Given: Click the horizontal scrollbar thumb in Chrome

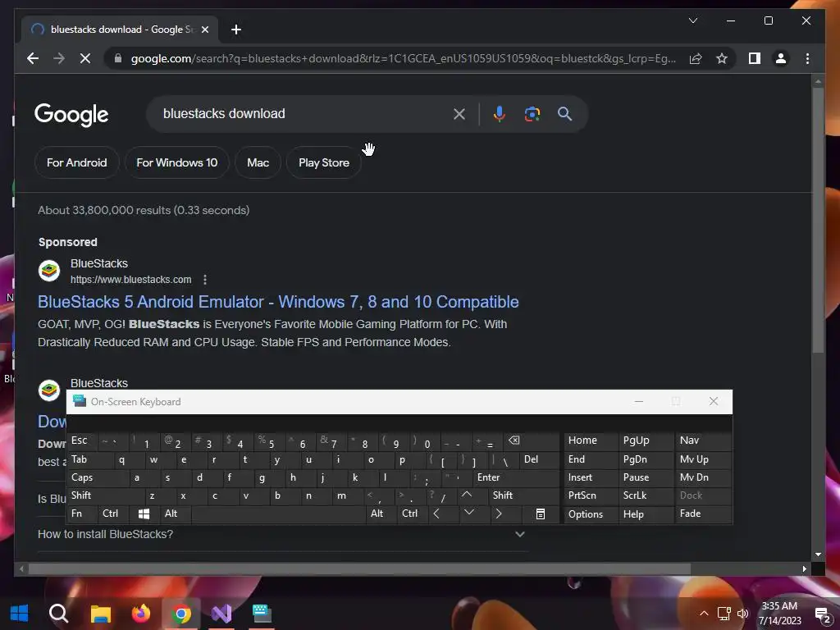Looking at the screenshot, I should (x=359, y=569).
